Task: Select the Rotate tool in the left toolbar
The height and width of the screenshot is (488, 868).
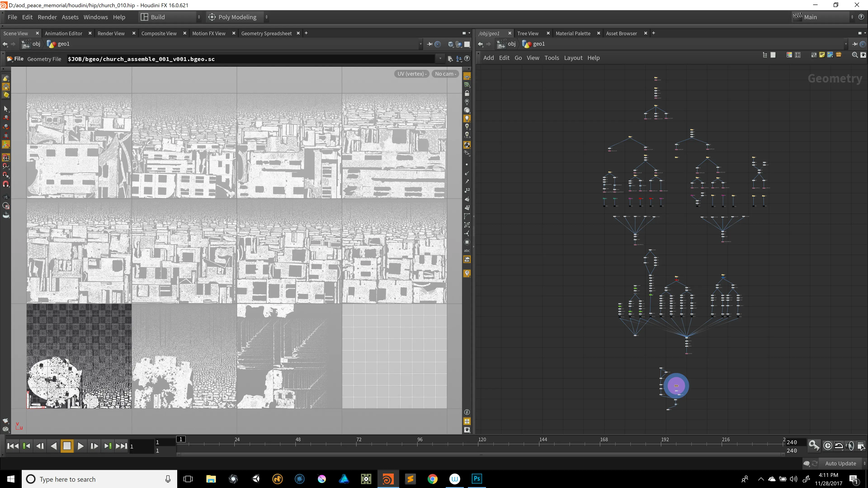Action: [x=6, y=127]
